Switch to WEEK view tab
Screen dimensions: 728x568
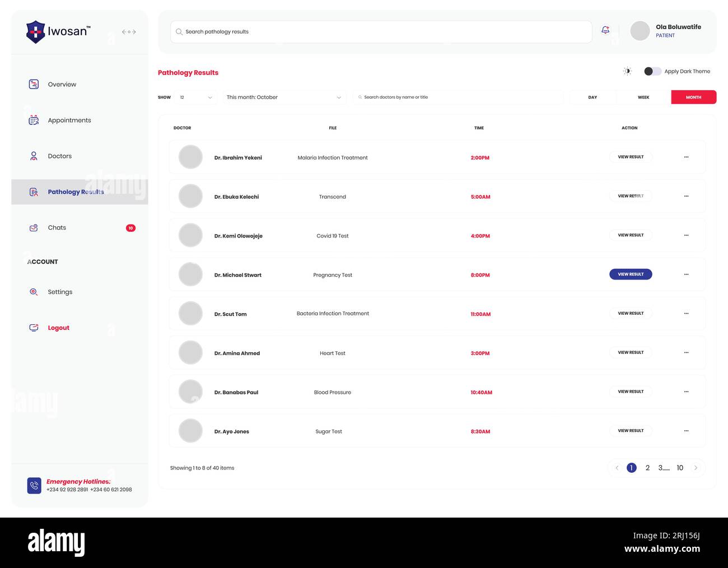pyautogui.click(x=643, y=97)
